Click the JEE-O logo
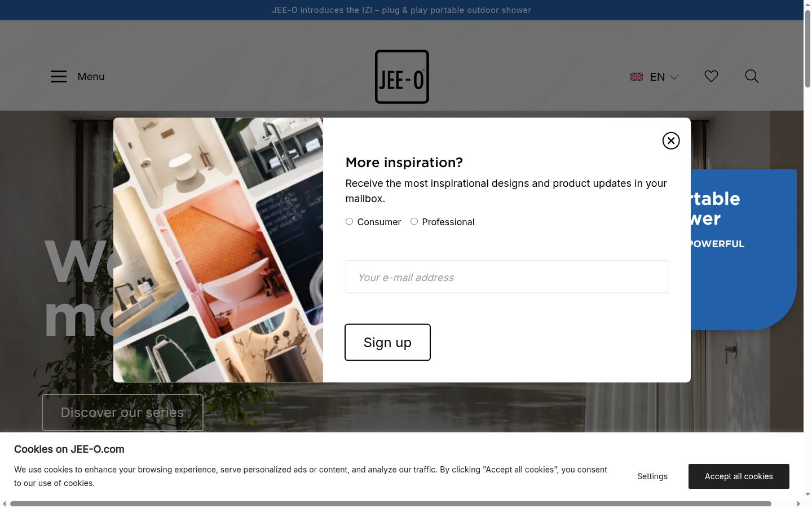The height and width of the screenshot is (508, 812). (402, 77)
